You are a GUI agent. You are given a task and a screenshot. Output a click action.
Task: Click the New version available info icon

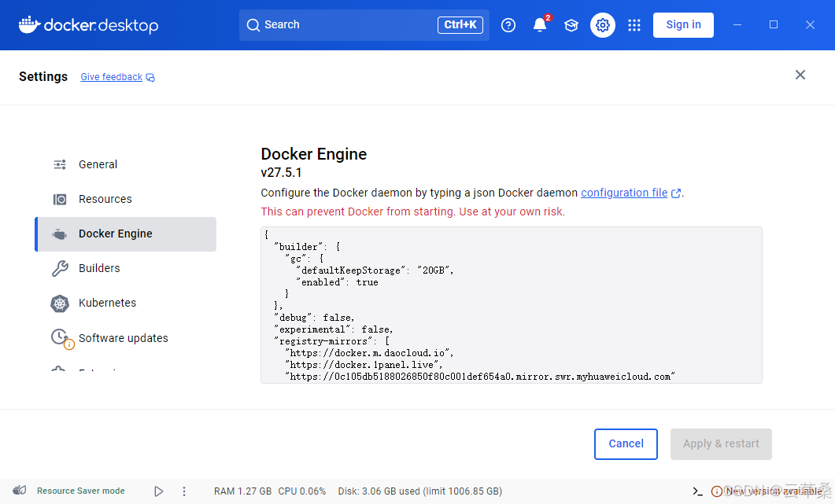(717, 491)
